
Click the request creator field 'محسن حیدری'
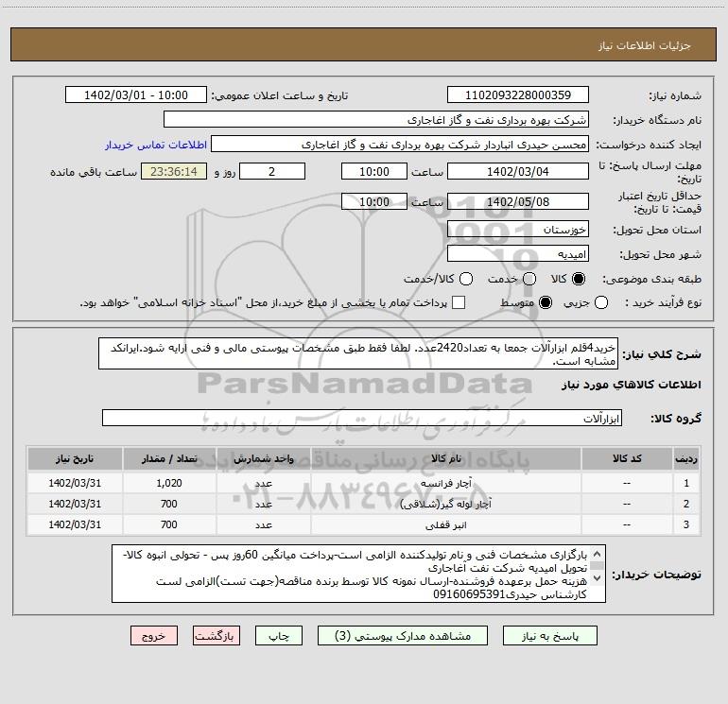(400, 145)
